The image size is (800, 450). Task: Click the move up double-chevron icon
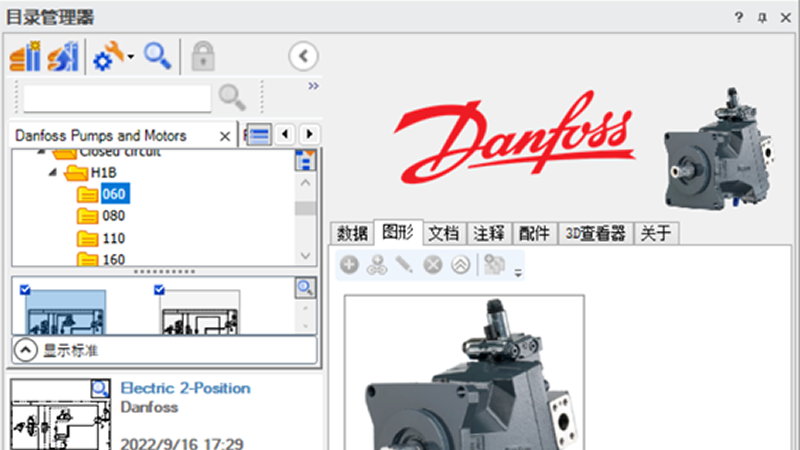pos(461,265)
